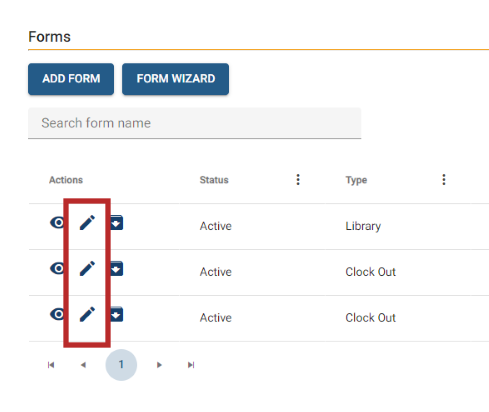This screenshot has width=489, height=412.
Task: View the Library form with eye icon
Action: (x=57, y=222)
